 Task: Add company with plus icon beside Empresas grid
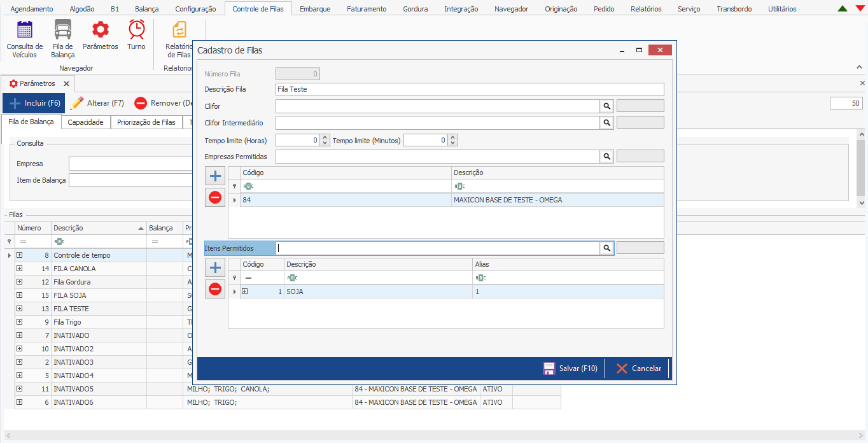coord(215,176)
